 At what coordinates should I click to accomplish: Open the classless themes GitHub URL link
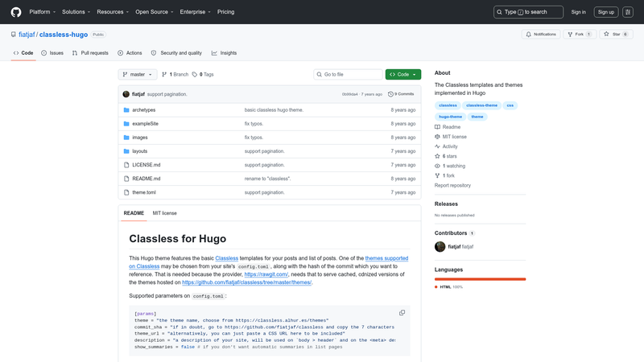(246, 282)
